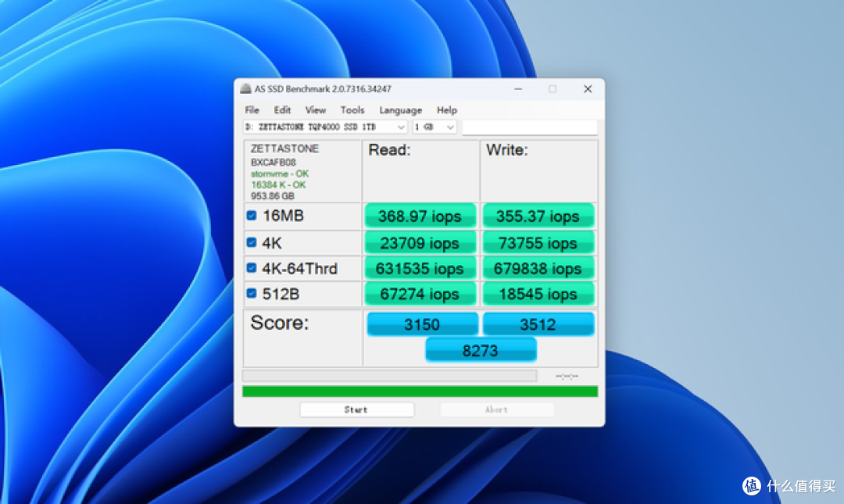The height and width of the screenshot is (504, 844).
Task: Click the stornvme - OK driver status
Action: [x=279, y=173]
